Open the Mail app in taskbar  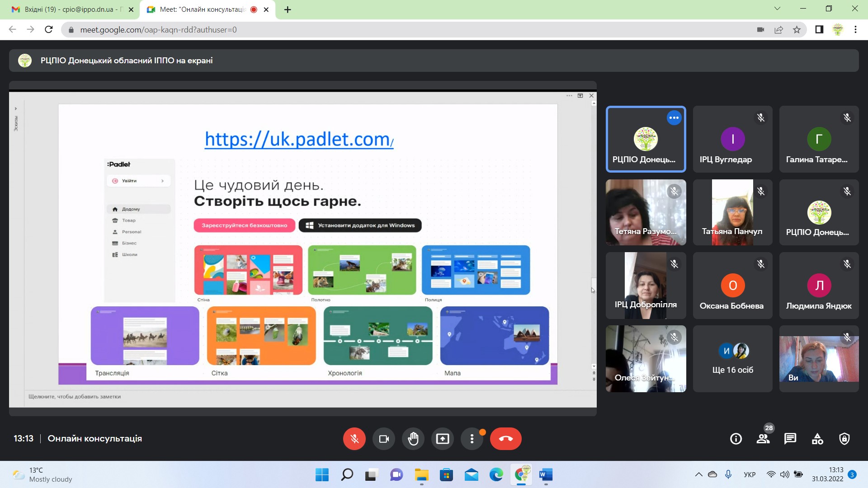(471, 475)
